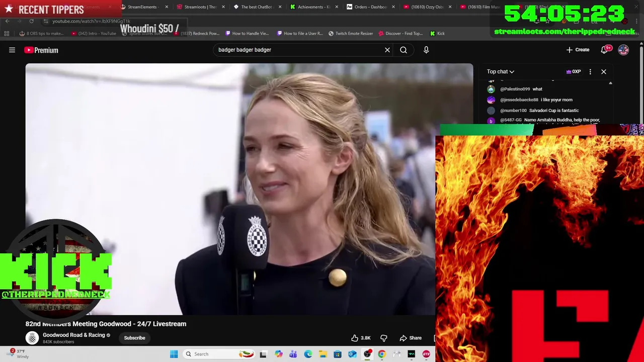The width and height of the screenshot is (644, 362).
Task: Open How to File a User R... bookmark
Action: (x=299, y=33)
